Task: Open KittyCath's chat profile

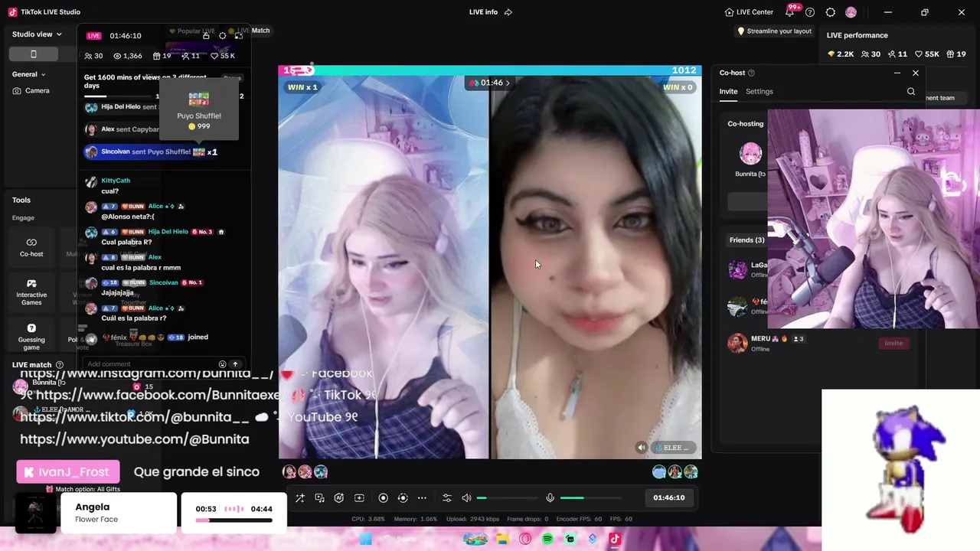Action: [x=116, y=181]
